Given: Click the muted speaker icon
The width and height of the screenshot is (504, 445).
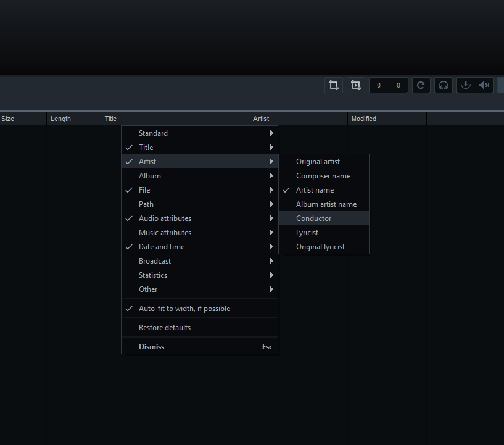Looking at the screenshot, I should click(x=484, y=85).
